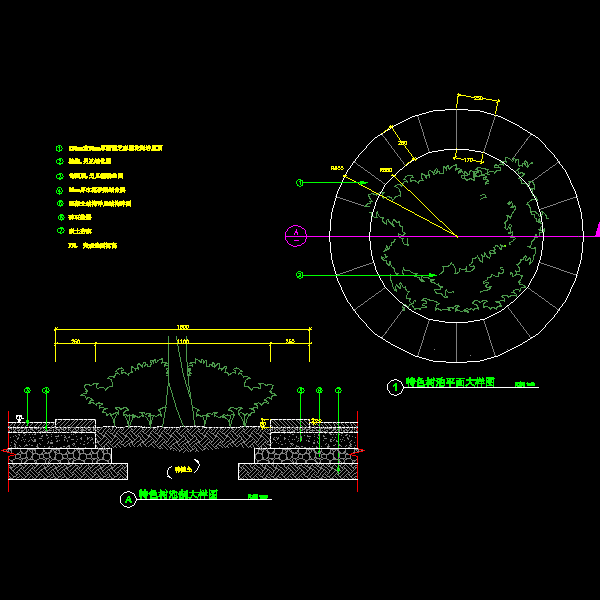The image size is (600, 600).
Task: Select legend item number 1 circle
Action: point(59,148)
